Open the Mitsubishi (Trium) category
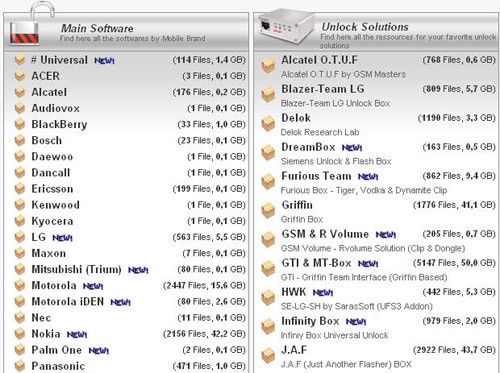Viewport: 500px width, 373px height. [x=76, y=269]
